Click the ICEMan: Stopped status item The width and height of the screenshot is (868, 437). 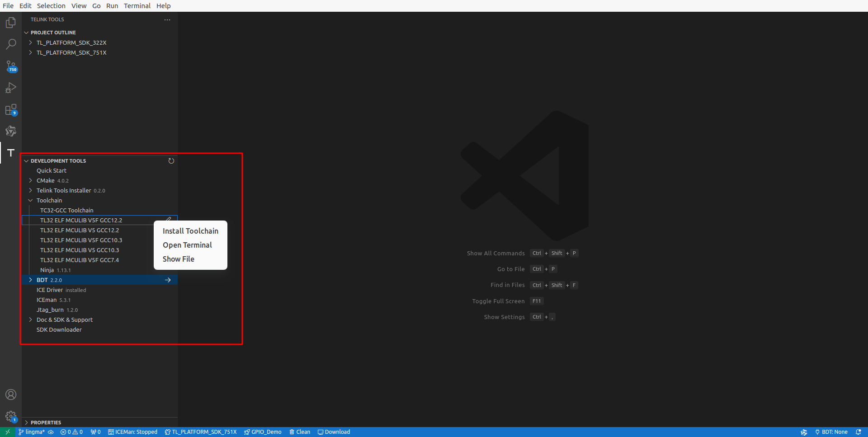tap(132, 432)
